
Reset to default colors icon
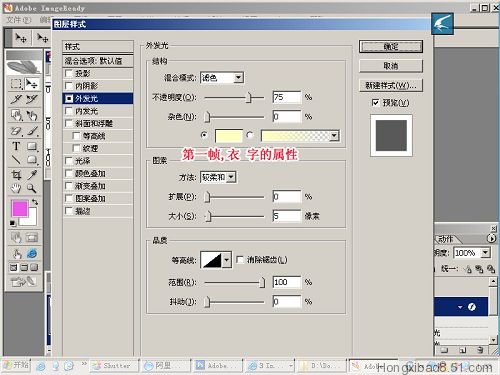(x=12, y=223)
